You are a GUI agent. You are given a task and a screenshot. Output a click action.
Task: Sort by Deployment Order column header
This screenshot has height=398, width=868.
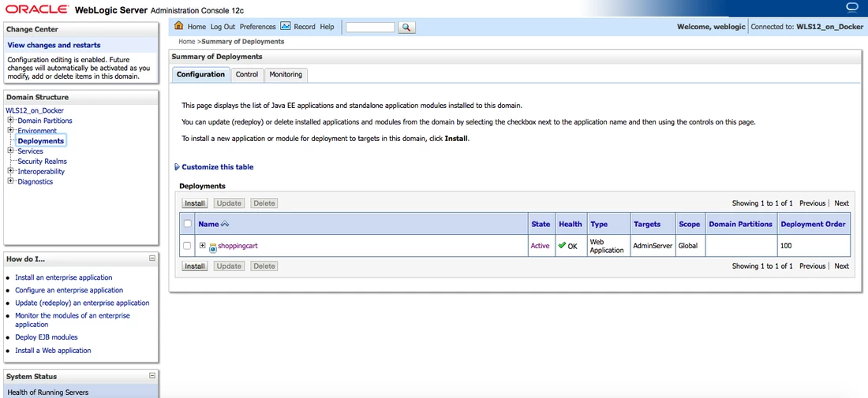[x=814, y=224]
